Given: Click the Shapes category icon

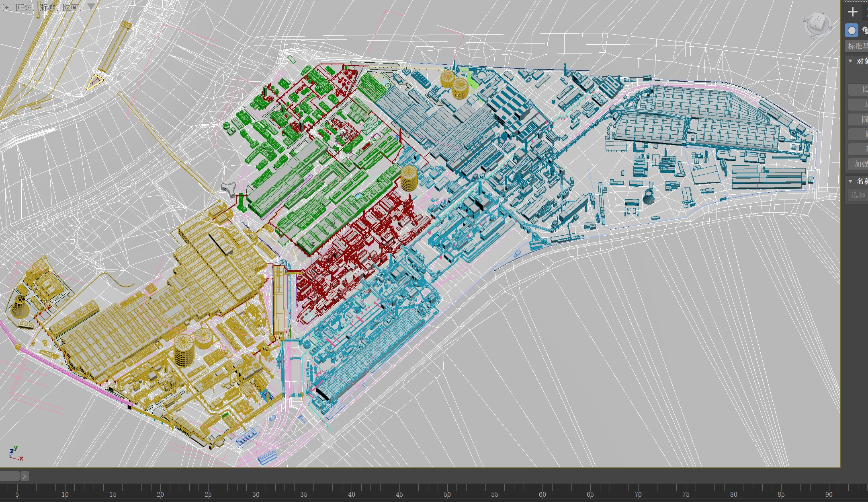Looking at the screenshot, I should (865, 31).
